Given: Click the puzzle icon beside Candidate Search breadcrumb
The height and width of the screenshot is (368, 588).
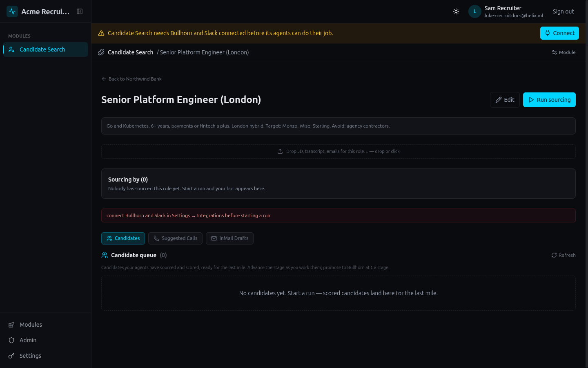Looking at the screenshot, I should tap(101, 52).
